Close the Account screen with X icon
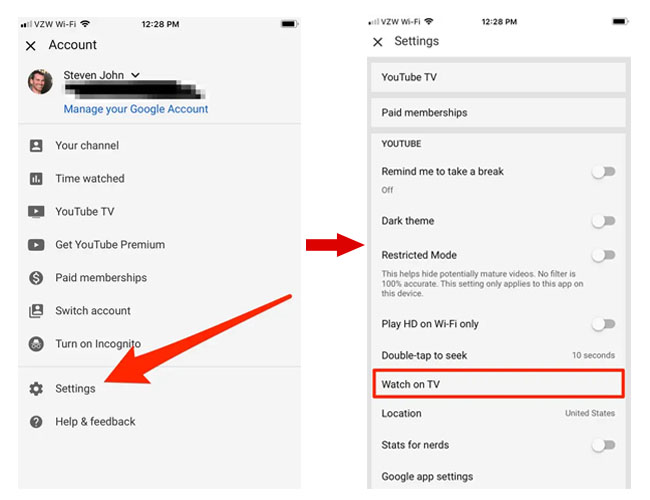650x500 pixels. point(30,45)
